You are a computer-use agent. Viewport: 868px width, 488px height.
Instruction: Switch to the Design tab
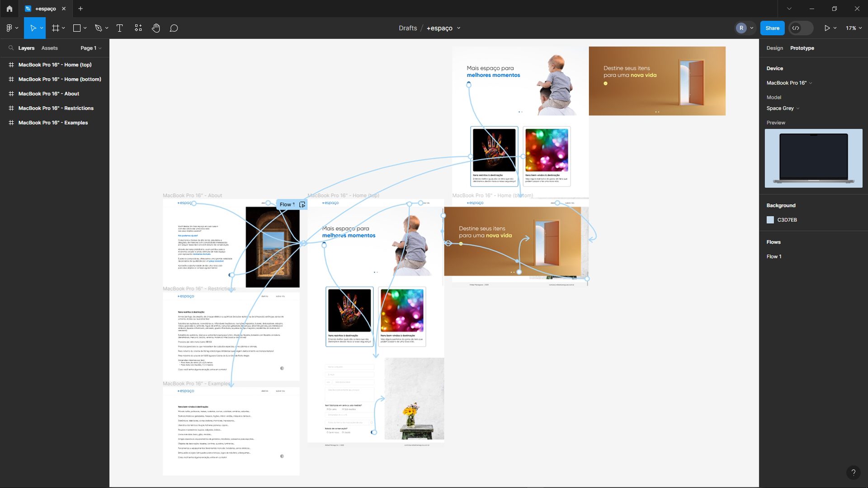tap(774, 48)
